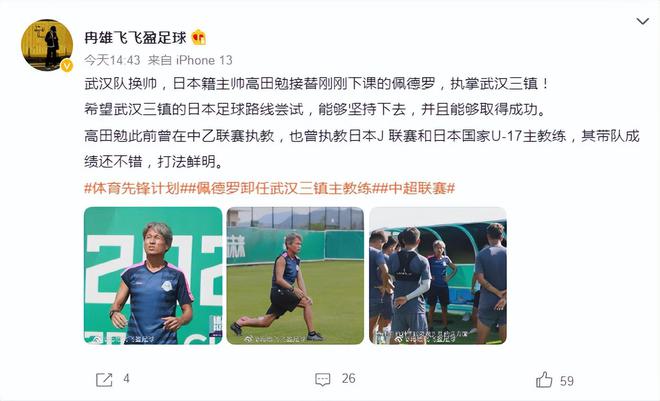Like the post with thumbs-up icon
The image size is (660, 401).
(x=544, y=380)
